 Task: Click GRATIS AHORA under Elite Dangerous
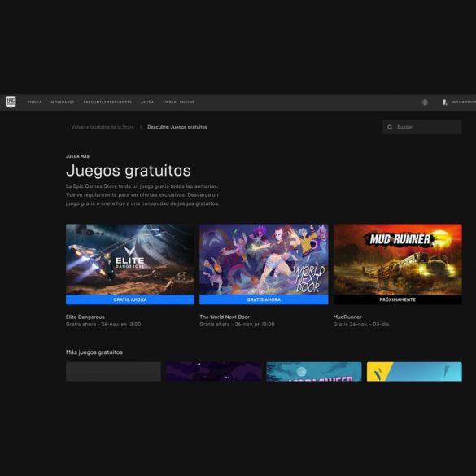pyautogui.click(x=130, y=299)
